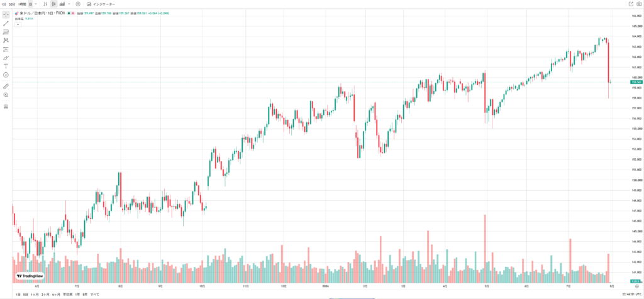Click the current price label 159.561
This screenshot has height=299, width=644.
[635, 82]
